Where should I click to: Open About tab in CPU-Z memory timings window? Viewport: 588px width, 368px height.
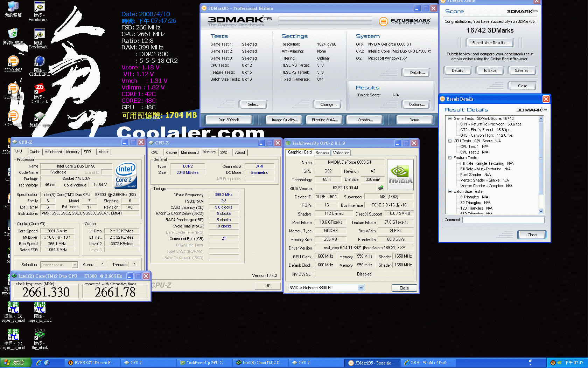(x=240, y=152)
